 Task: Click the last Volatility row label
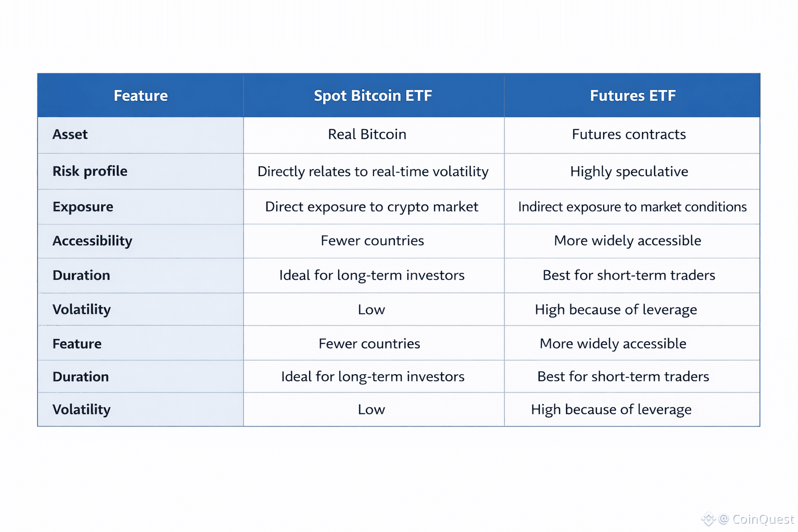pos(82,409)
